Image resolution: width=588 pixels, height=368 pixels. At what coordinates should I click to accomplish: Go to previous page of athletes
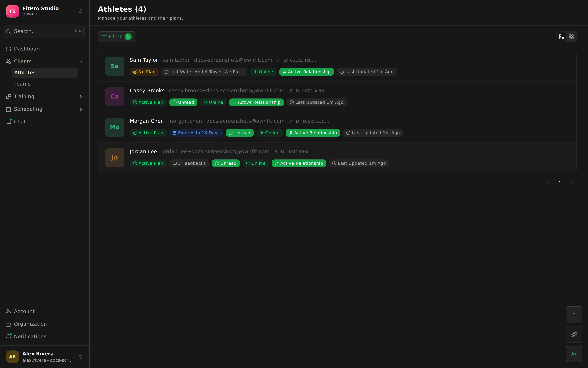tap(547, 183)
